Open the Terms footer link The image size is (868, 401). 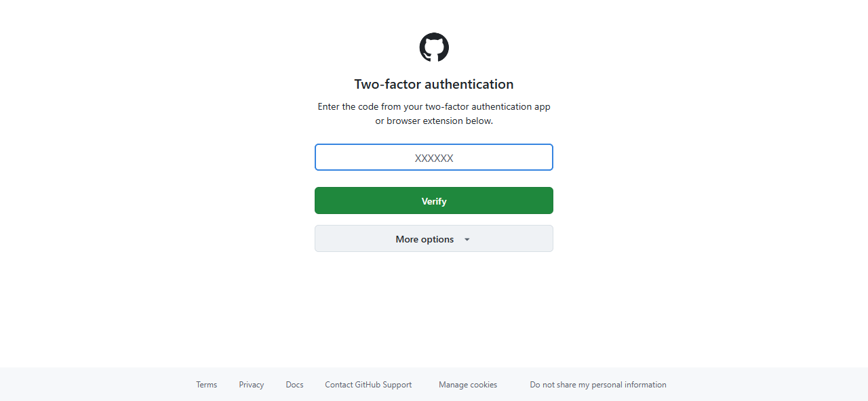pyautogui.click(x=207, y=385)
